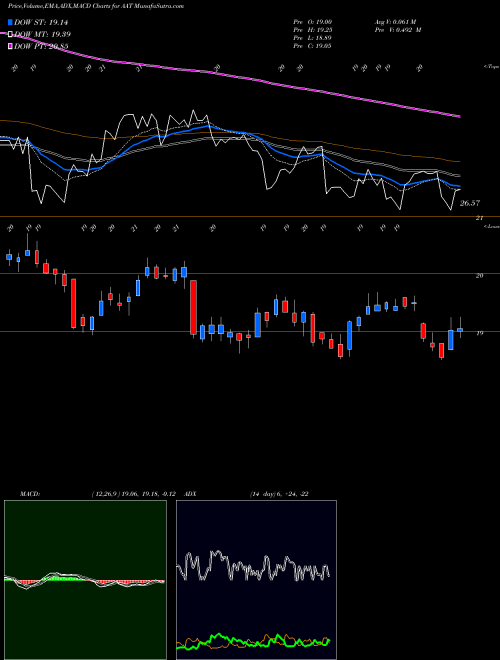Image resolution: width=500 pixels, height=660 pixels.
Task: Click the MACD: panel heading
Action: [x=30, y=494]
